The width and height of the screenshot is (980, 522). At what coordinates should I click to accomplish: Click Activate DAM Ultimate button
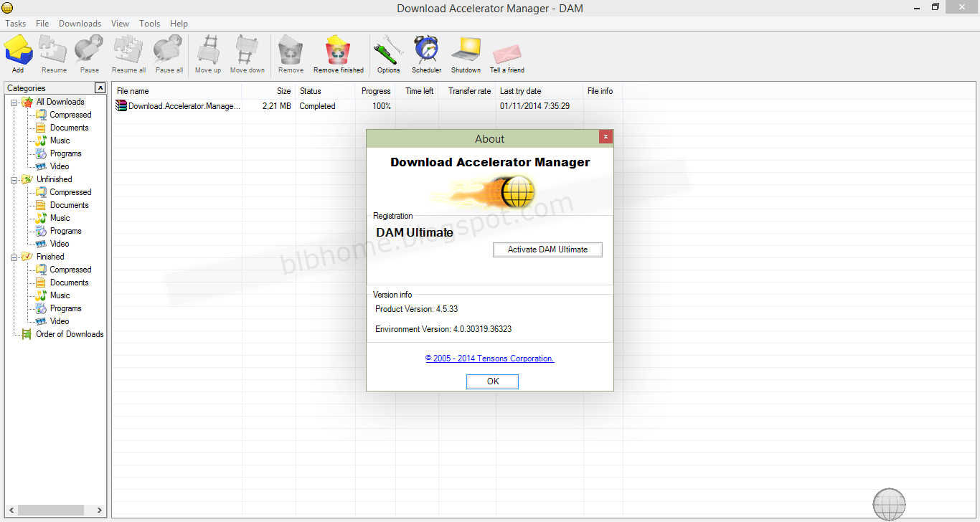(x=547, y=250)
